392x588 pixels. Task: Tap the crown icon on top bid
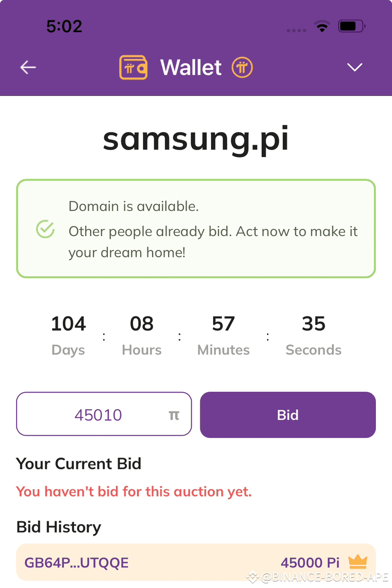[x=358, y=562]
